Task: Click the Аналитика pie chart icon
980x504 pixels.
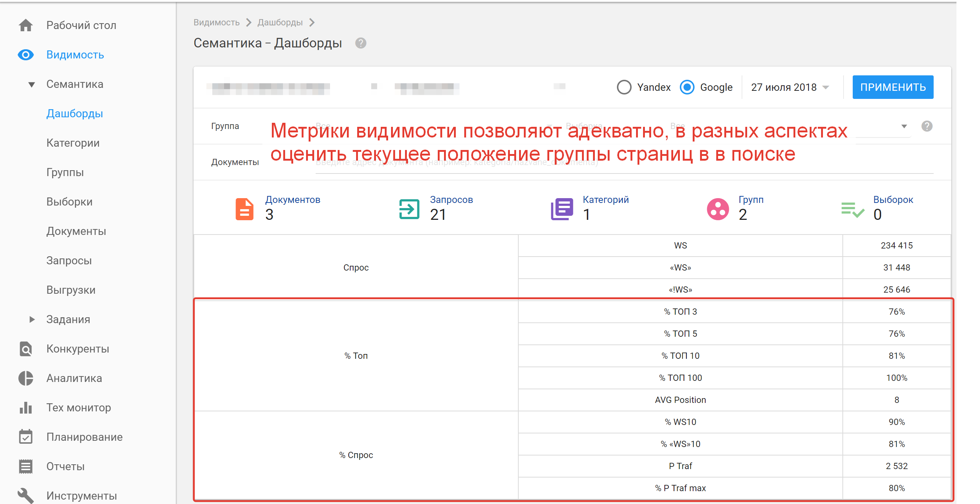Action: (x=25, y=378)
